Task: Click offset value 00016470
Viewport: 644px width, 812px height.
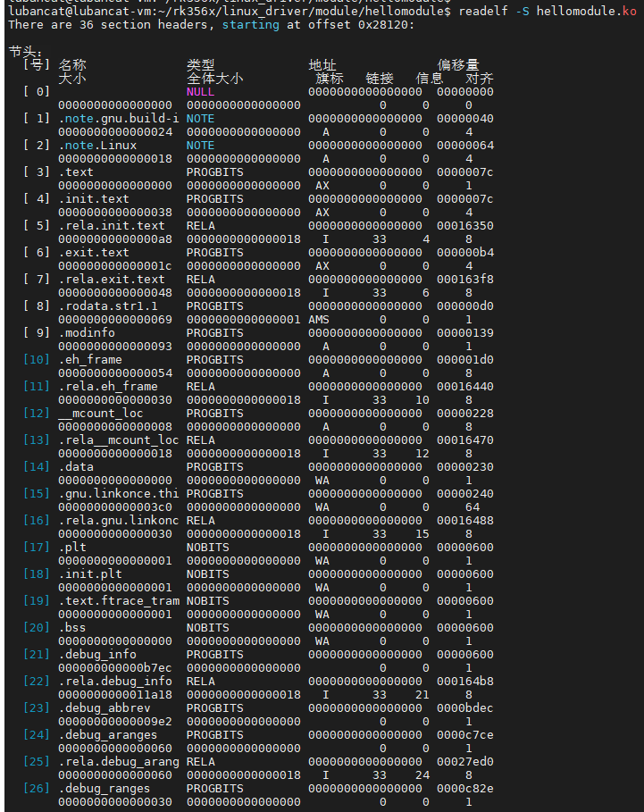Action: coord(464,440)
